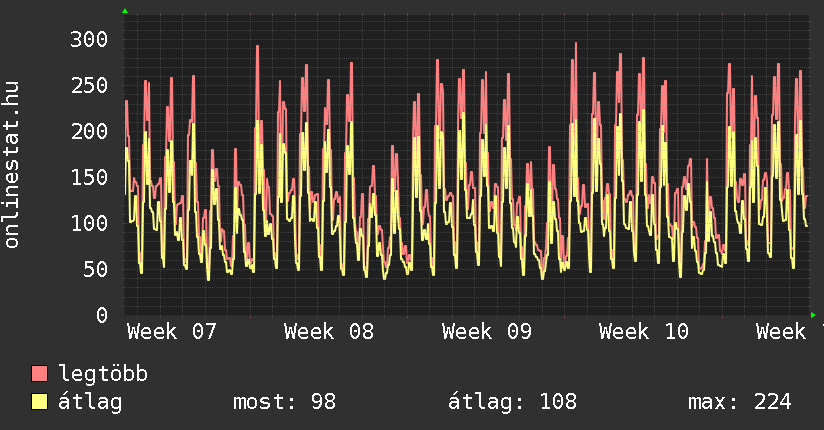This screenshot has width=824, height=430.
Task: Select the Week 09 axis label
Action: (x=486, y=332)
